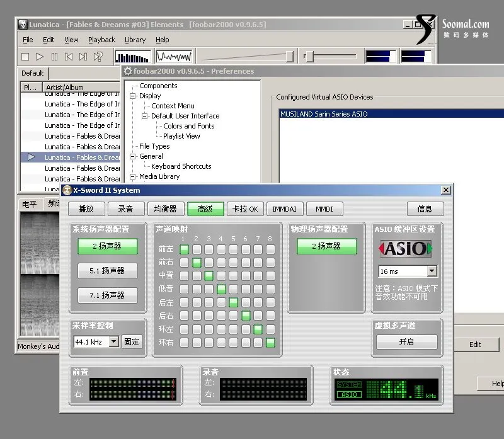Select Colors and Fonts in Preferences tree

tap(188, 126)
